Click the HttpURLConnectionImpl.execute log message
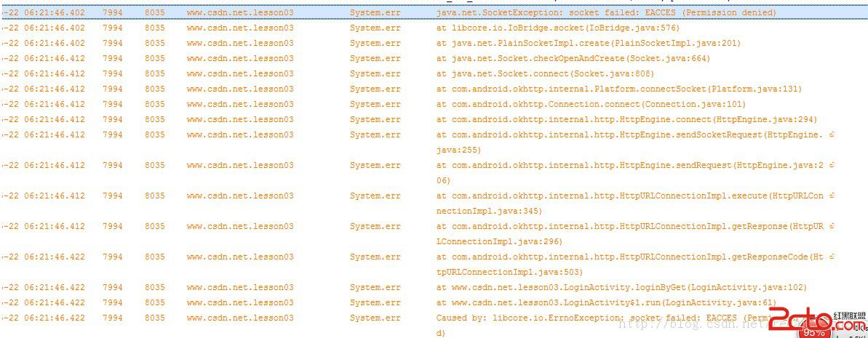This screenshot has height=338, width=868. click(x=635, y=203)
